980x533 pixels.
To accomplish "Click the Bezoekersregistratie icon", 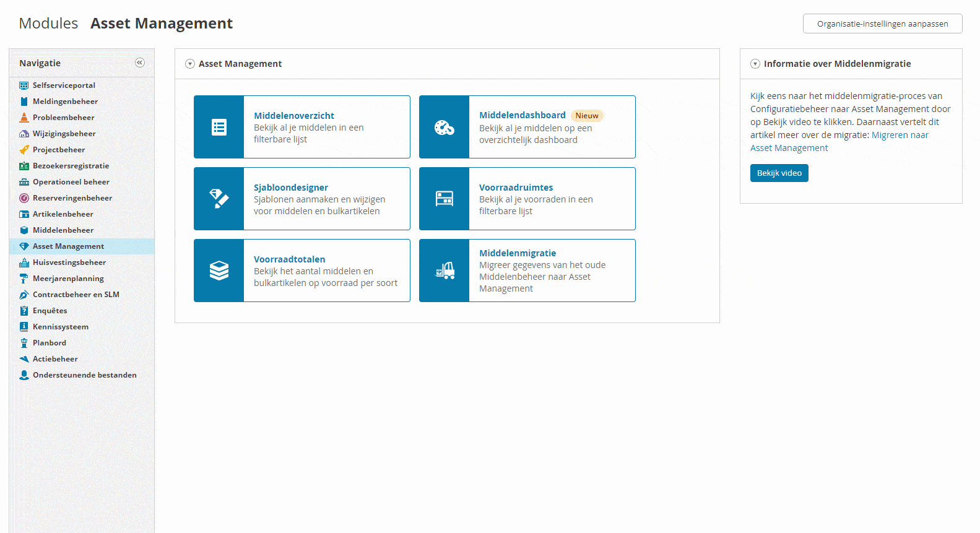I will [24, 166].
